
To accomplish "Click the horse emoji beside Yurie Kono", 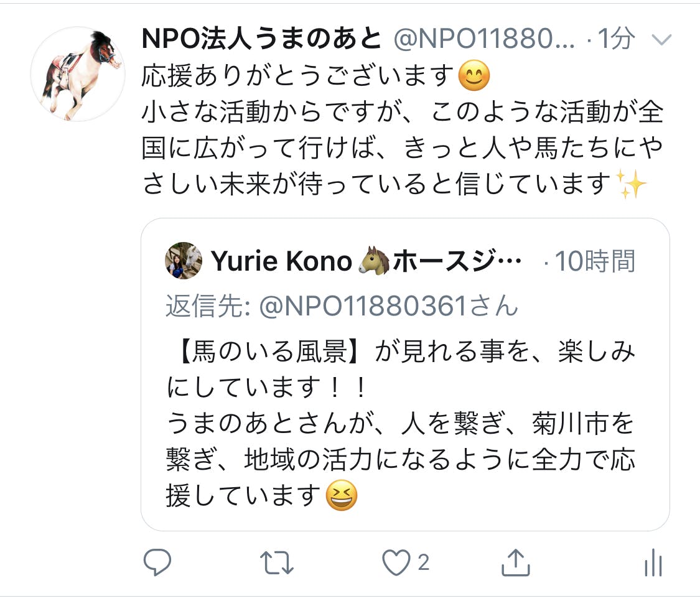I will pos(373,261).
